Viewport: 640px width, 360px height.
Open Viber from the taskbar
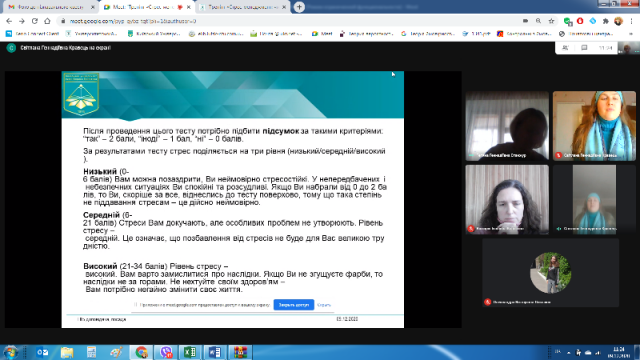coord(166,352)
